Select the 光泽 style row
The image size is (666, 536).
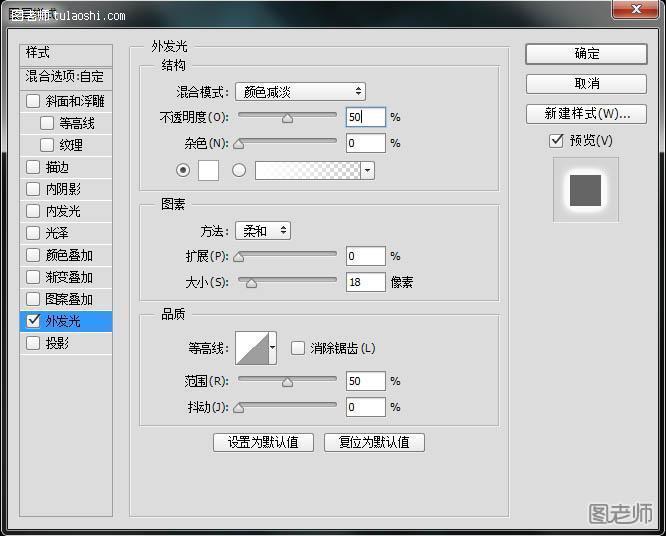point(66,233)
